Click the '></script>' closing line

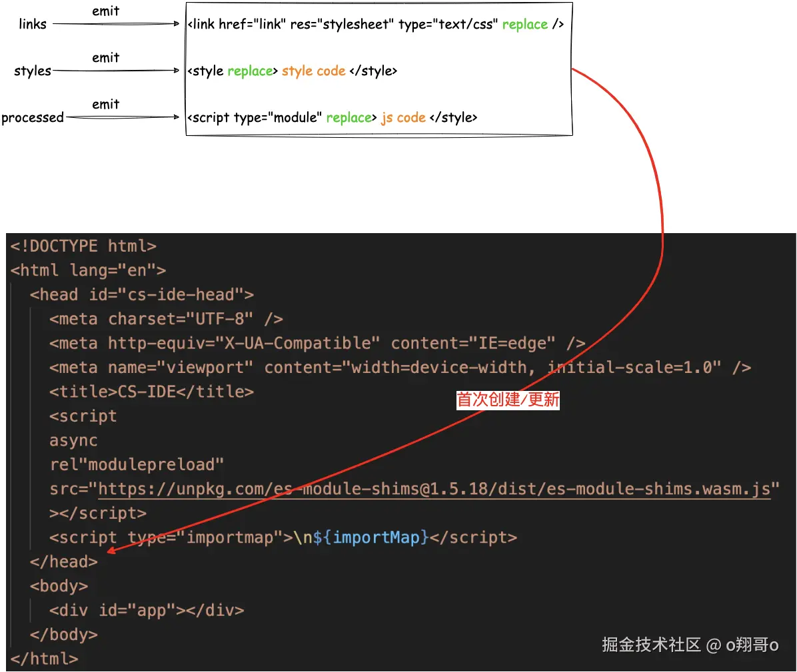tap(98, 513)
